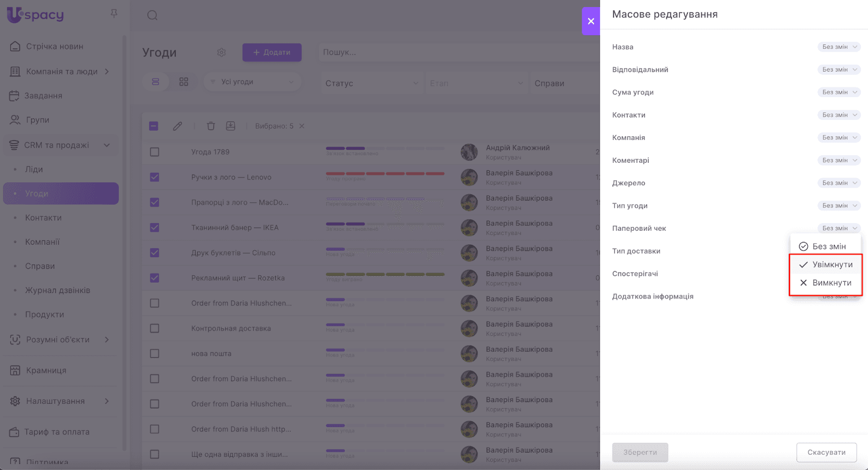Click the export download icon in toolbar
Viewport: 868px width, 470px height.
pyautogui.click(x=231, y=126)
